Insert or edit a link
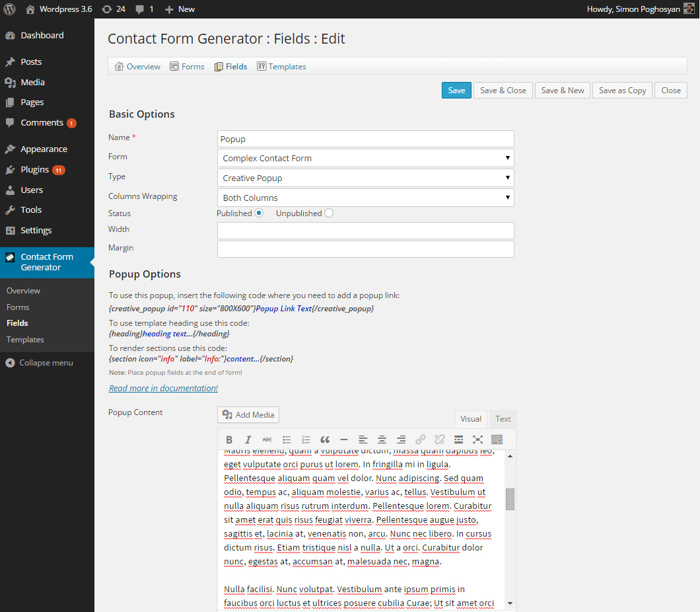This screenshot has width=700, height=612. point(421,440)
